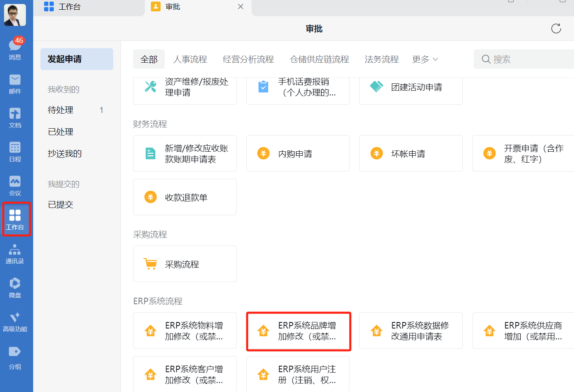The image size is (574, 392).
Task: Open the Contacts (通讯录) sidebar icon
Action: [x=15, y=254]
